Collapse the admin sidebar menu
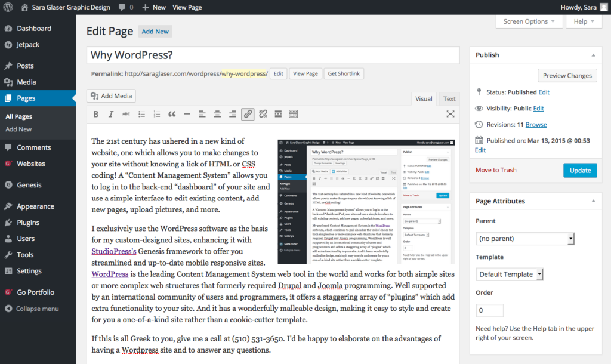 click(38, 309)
